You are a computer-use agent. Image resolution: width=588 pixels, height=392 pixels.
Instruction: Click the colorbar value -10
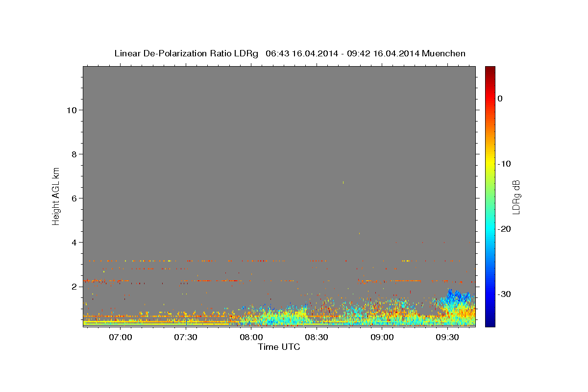click(505, 164)
